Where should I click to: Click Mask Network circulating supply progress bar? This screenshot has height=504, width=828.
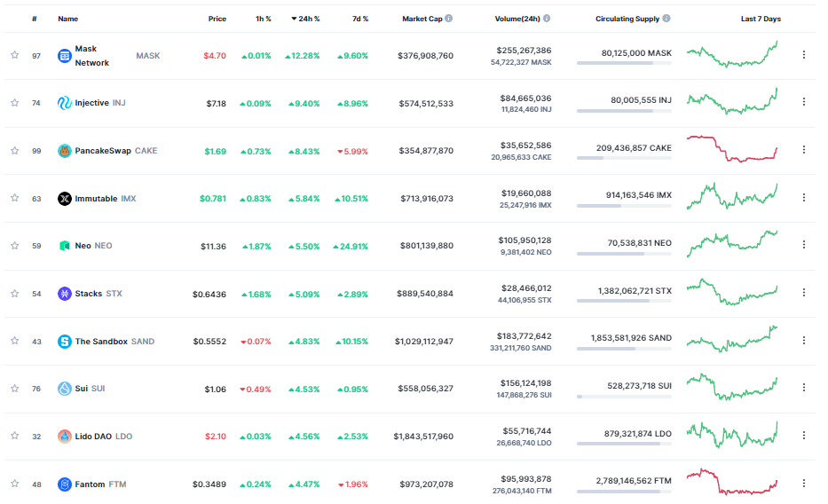pos(624,63)
